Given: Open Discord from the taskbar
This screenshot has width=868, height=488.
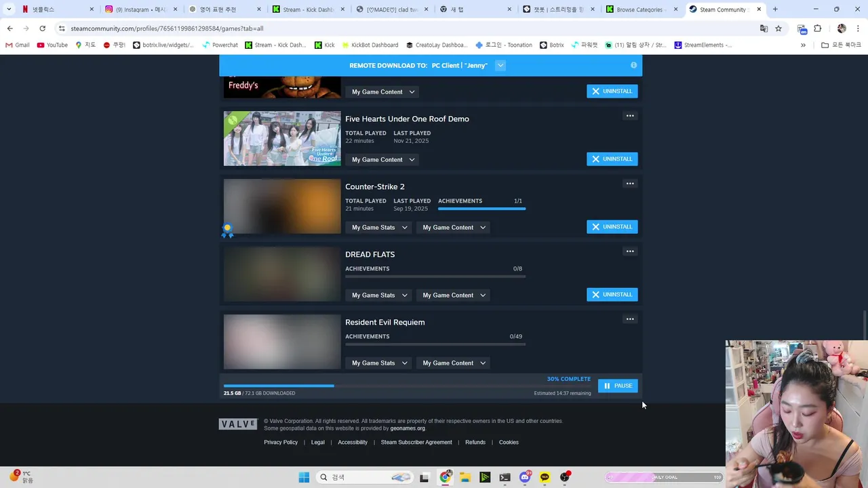Looking at the screenshot, I should (x=525, y=477).
